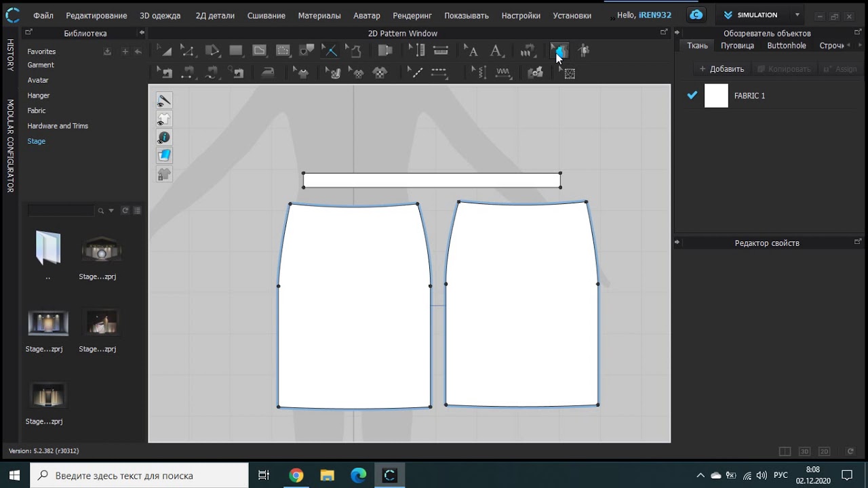Click the avatar figure toolbar icon

(x=583, y=51)
